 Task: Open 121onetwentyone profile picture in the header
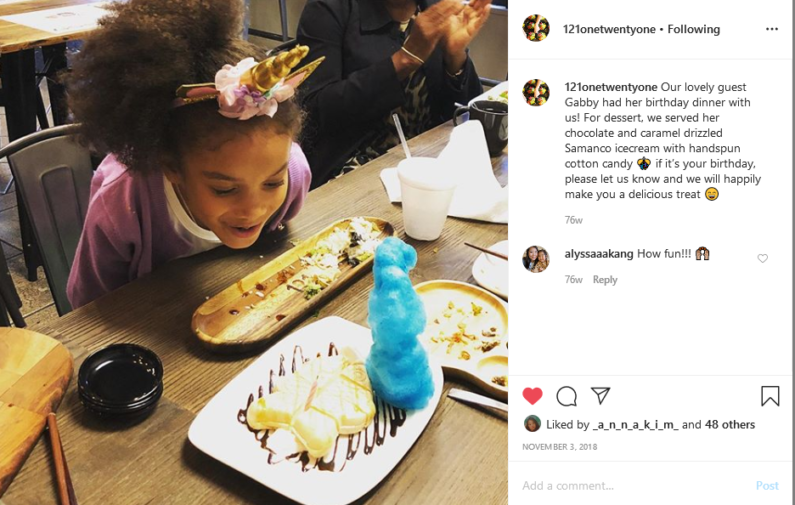click(536, 28)
